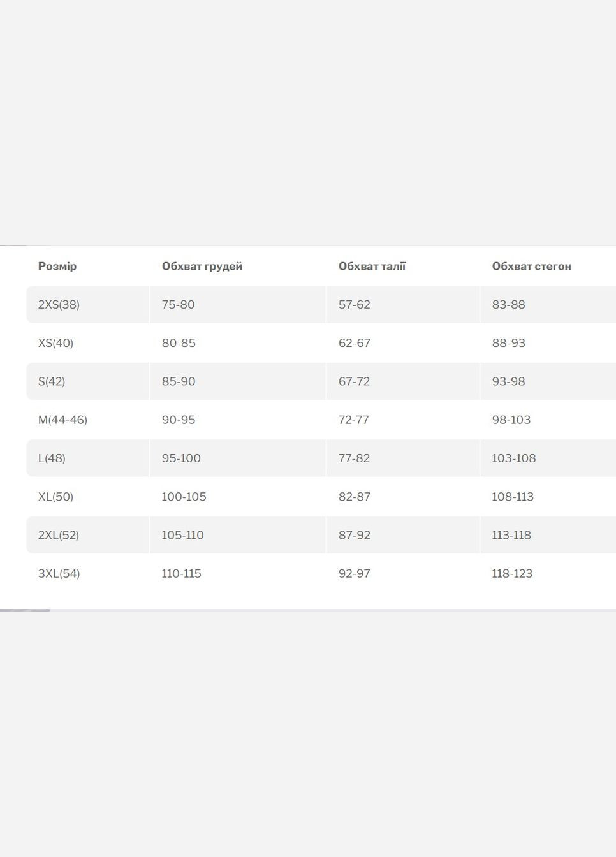Select the S(42) size cell
Screen dimensions: 616x857
point(52,381)
